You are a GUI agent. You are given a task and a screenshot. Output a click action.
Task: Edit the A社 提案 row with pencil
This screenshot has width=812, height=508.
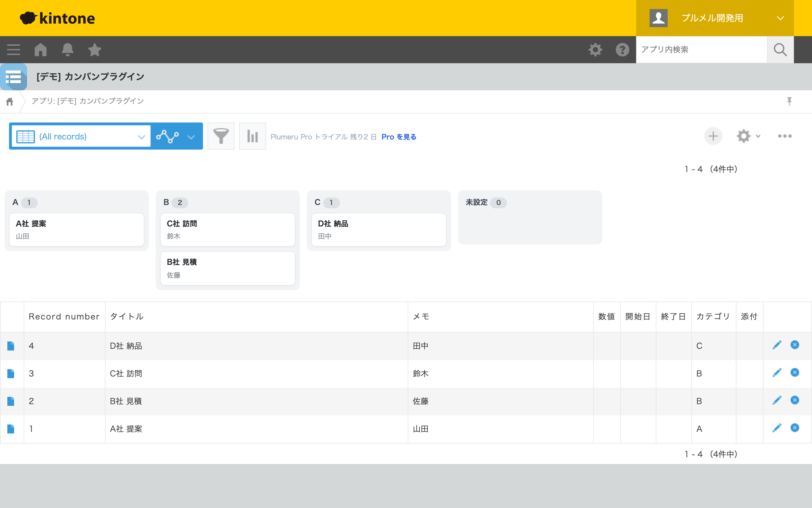pos(777,428)
